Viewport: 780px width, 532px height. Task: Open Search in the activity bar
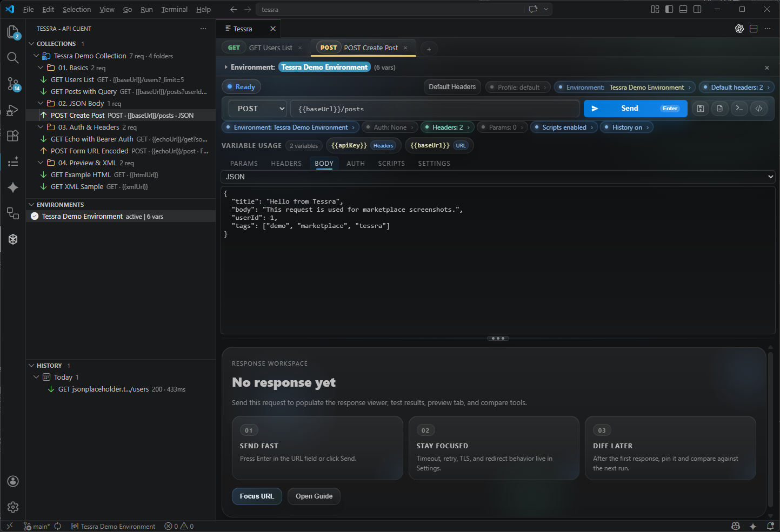point(12,57)
